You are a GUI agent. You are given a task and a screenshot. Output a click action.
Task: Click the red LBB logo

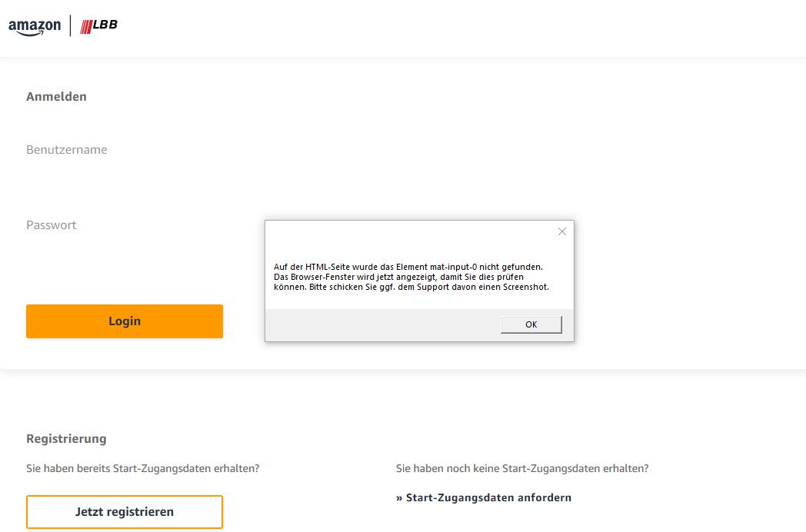pos(98,25)
